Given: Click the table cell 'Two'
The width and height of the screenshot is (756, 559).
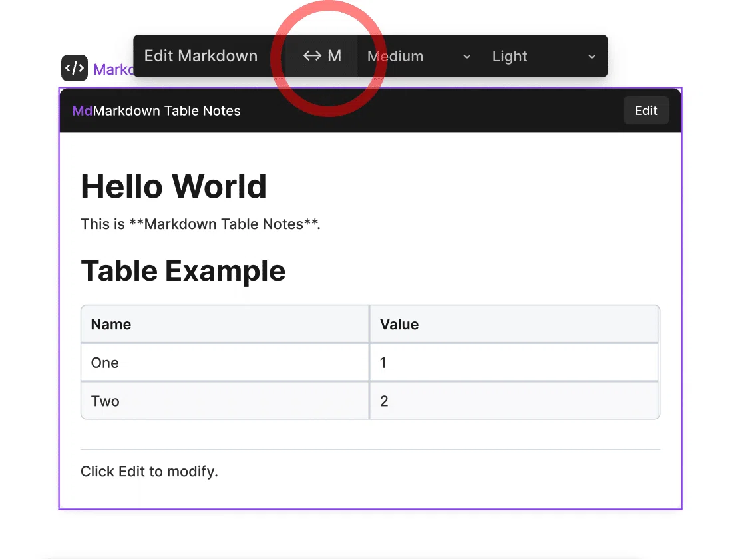Looking at the screenshot, I should click(225, 401).
